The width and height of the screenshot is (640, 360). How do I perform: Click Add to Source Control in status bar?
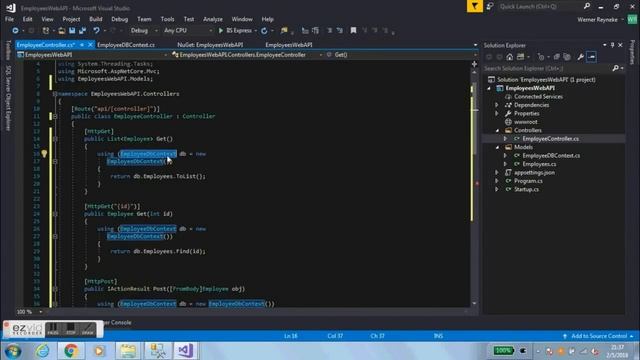coord(599,336)
